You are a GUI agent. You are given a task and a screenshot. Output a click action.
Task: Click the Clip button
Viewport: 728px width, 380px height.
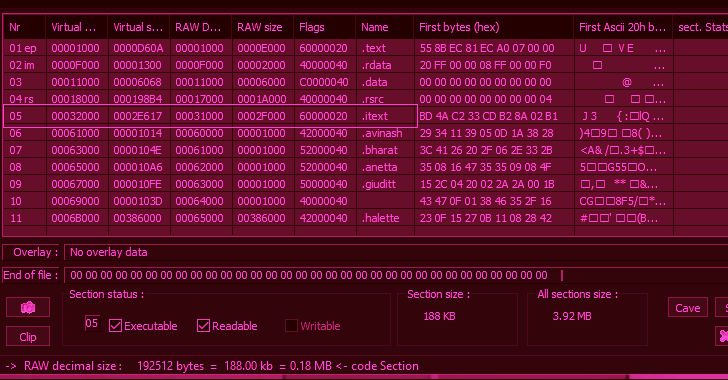tap(28, 336)
